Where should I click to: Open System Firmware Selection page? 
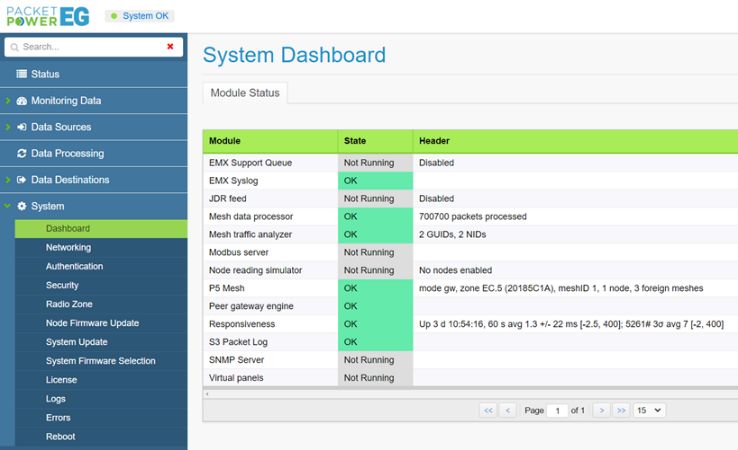(100, 361)
